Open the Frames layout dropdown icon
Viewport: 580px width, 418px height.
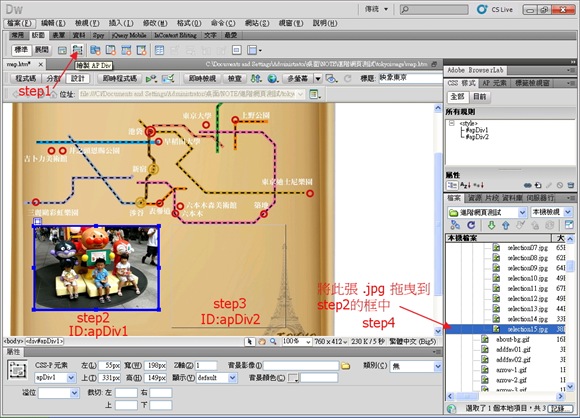click(x=254, y=50)
